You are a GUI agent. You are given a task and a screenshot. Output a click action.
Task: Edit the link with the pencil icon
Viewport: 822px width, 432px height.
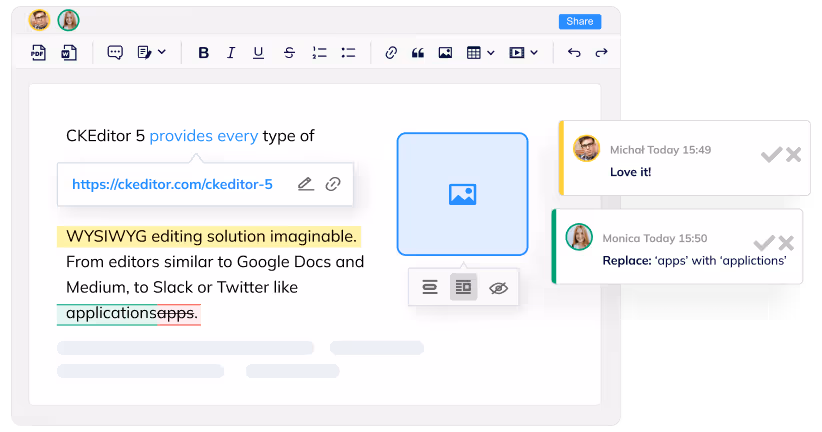point(305,184)
